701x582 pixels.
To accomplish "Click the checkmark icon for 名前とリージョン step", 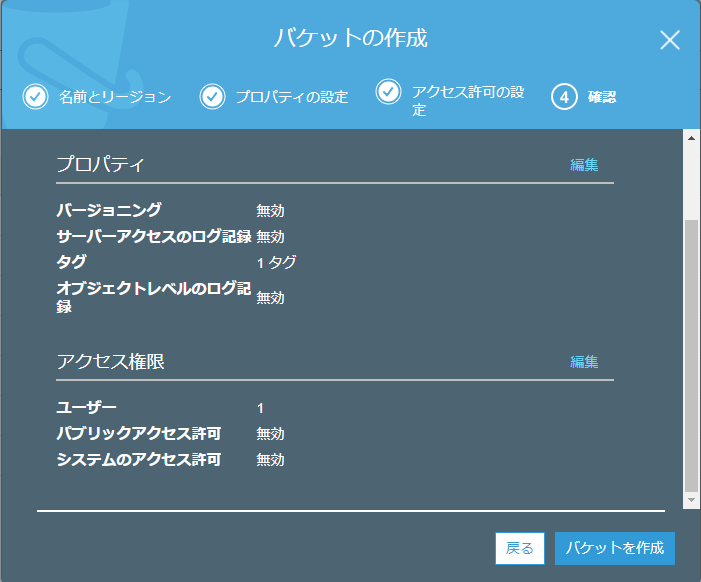I will (35, 97).
